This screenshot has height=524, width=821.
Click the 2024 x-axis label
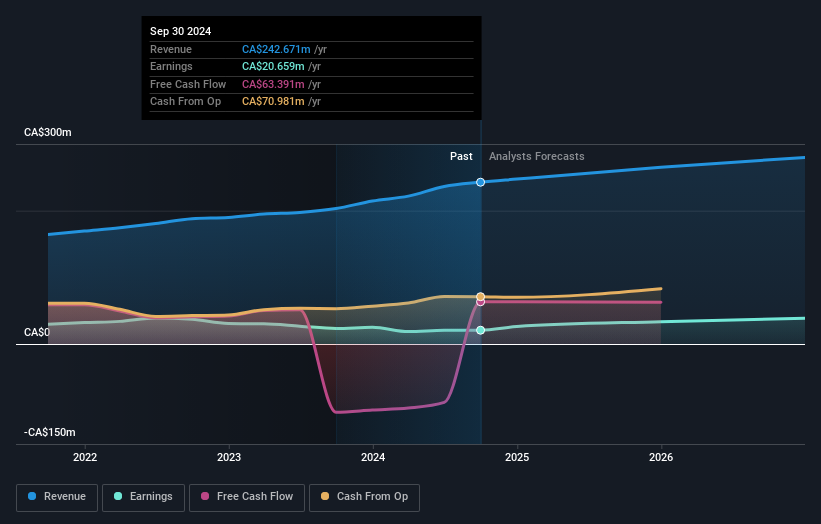pos(373,457)
